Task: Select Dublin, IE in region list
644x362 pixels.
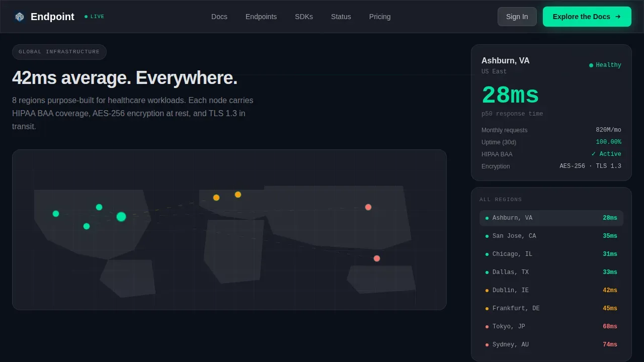Action: [x=551, y=291]
